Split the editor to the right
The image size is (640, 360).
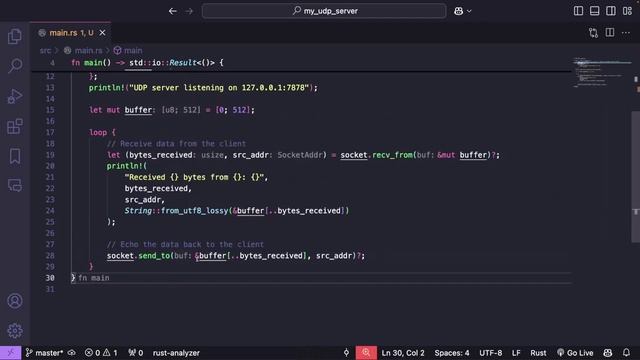pyautogui.click(x=610, y=33)
